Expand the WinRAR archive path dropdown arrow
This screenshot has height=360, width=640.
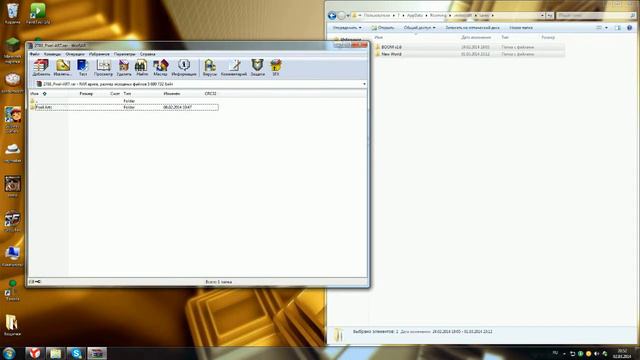[x=364, y=84]
